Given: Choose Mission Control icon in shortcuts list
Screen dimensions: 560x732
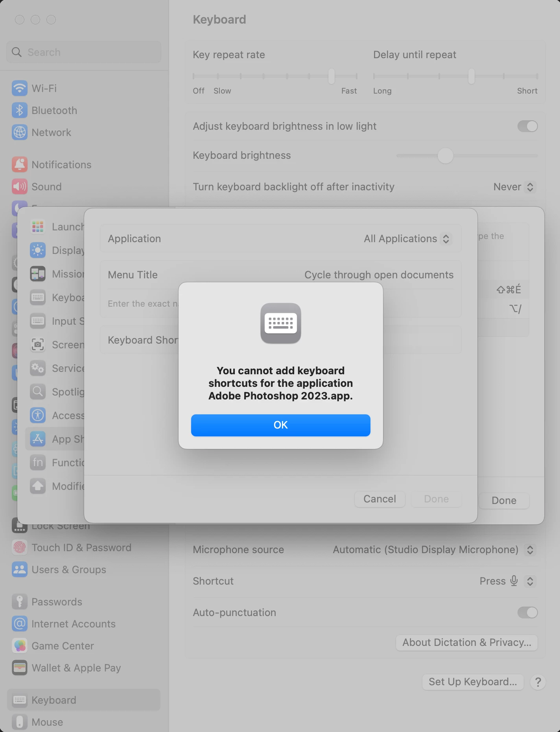Looking at the screenshot, I should point(38,274).
